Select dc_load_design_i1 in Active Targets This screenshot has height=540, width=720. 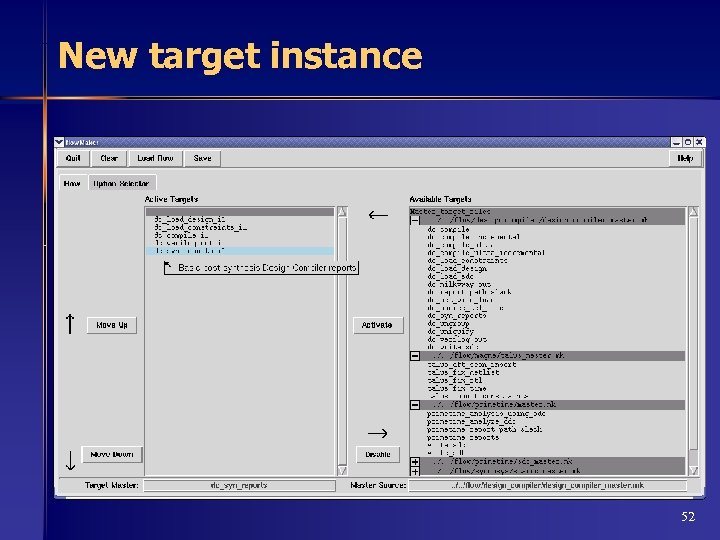[240, 219]
